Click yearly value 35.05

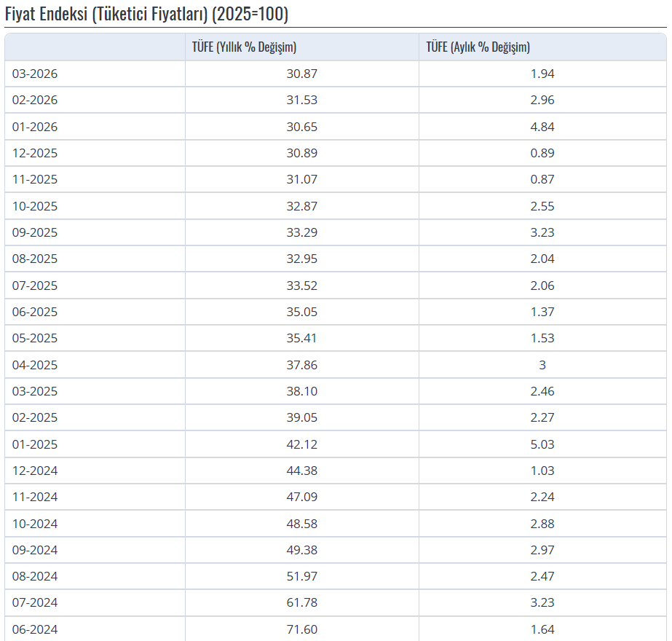point(301,312)
